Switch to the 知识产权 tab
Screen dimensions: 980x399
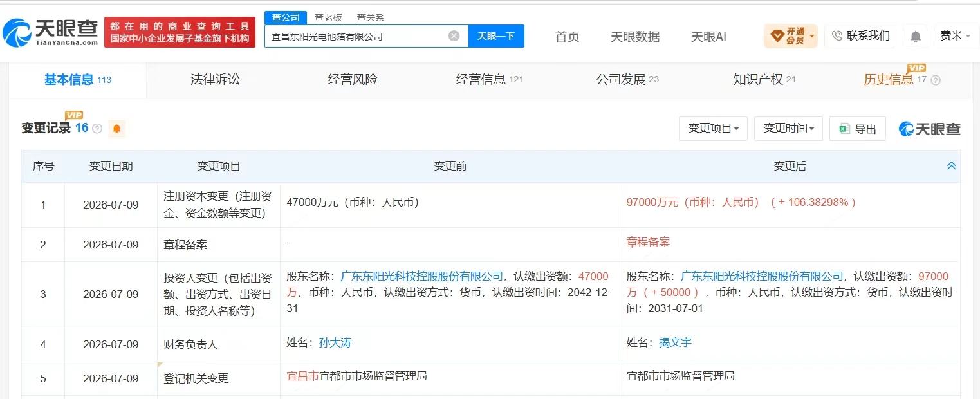click(x=764, y=80)
